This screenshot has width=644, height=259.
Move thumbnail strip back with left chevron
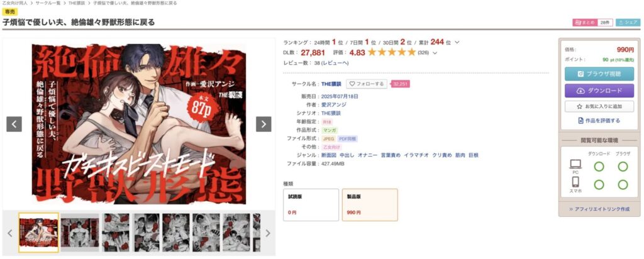click(10, 233)
